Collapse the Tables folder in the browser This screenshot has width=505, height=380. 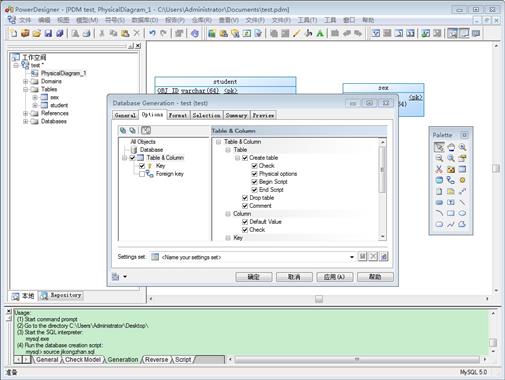click(x=26, y=89)
